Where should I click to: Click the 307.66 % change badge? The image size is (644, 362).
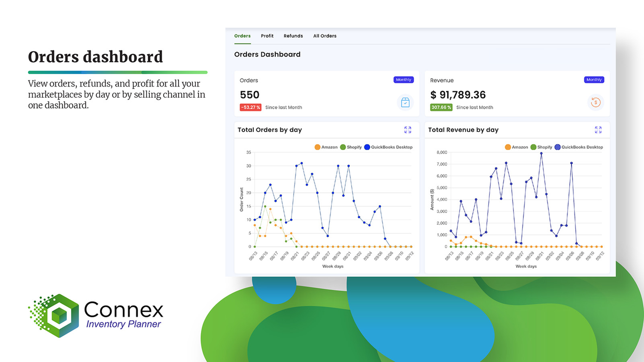(441, 107)
